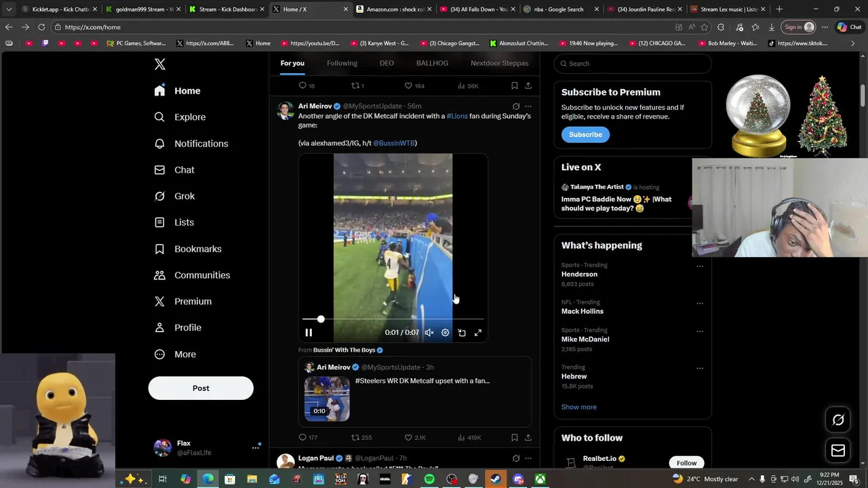Like the Ari Meirov post with 2.1K likes
The width and height of the screenshot is (868, 488).
click(415, 438)
